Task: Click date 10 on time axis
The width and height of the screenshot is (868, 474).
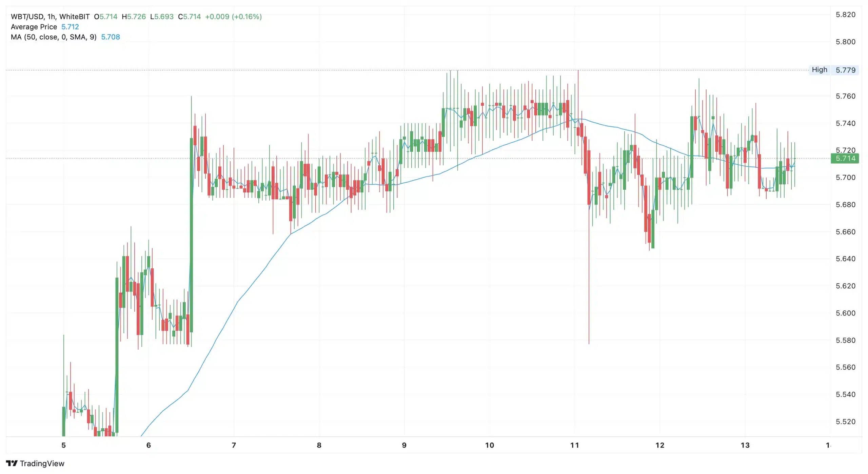Action: (x=490, y=445)
